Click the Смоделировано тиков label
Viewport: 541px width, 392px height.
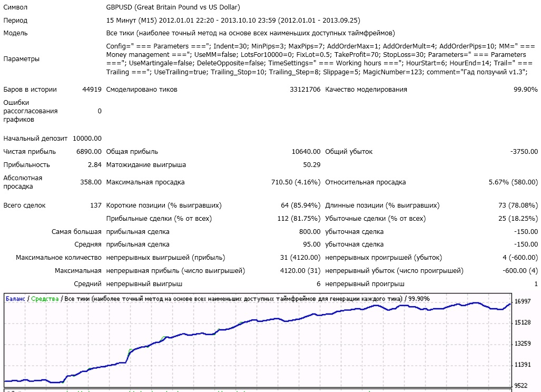tap(142, 90)
